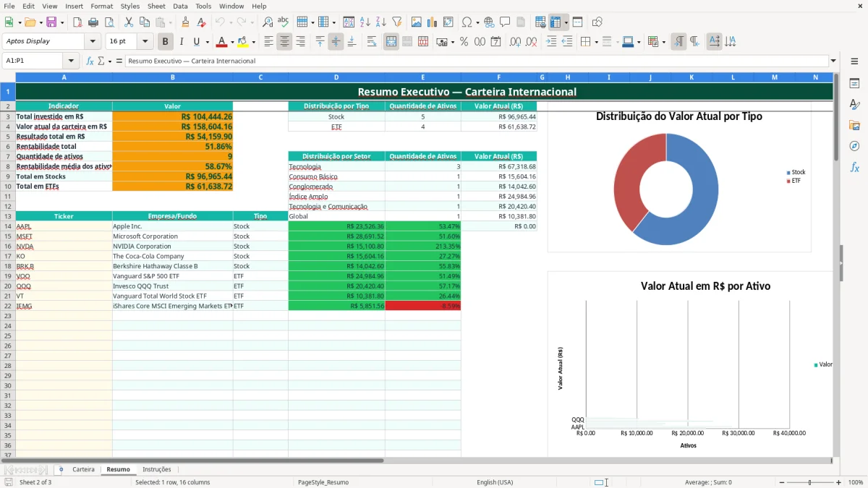Select row 14 header
Viewport: 868px width, 488px height.
(7, 226)
